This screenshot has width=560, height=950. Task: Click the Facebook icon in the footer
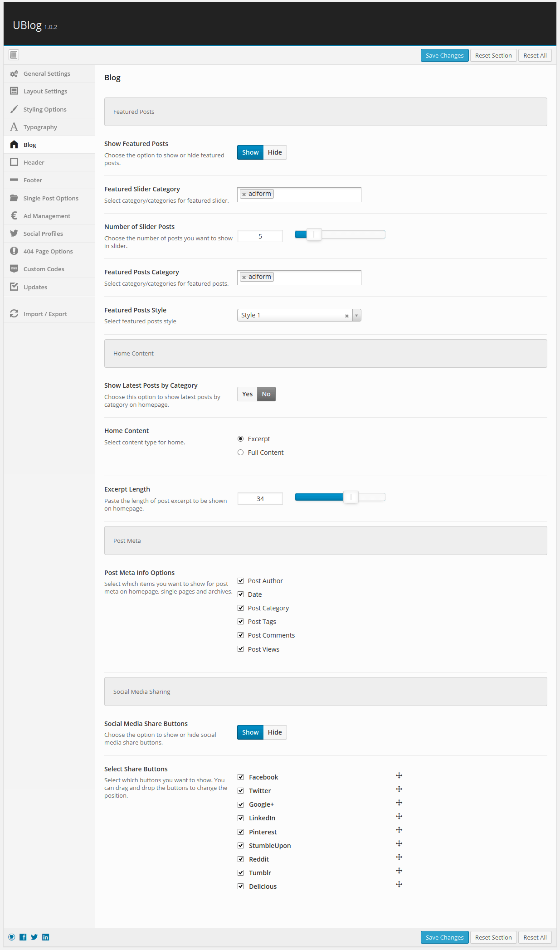click(x=23, y=937)
